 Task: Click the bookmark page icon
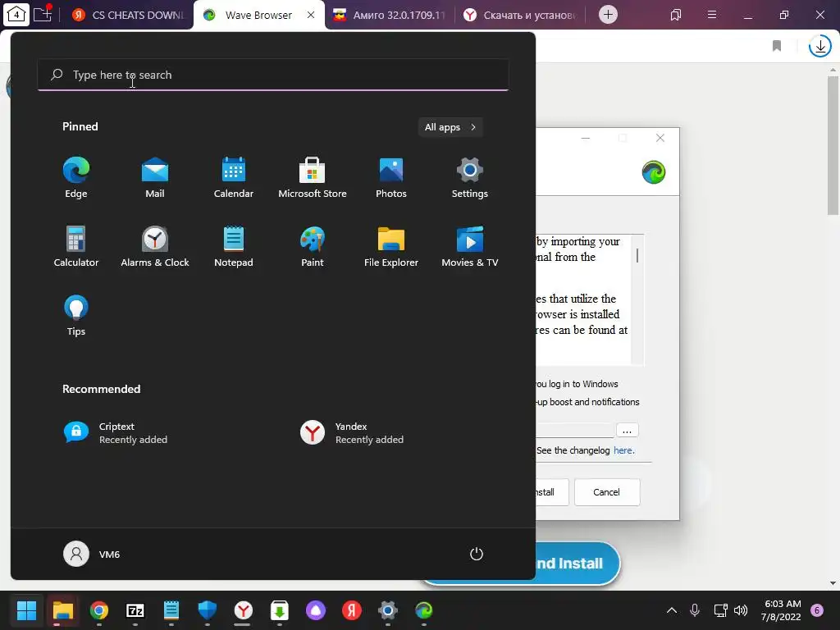777,46
